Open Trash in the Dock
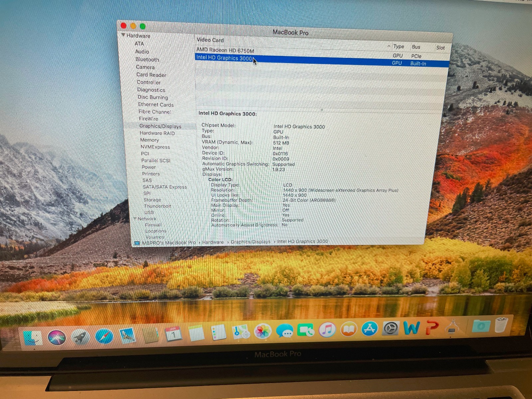The width and height of the screenshot is (532, 399). (502, 325)
